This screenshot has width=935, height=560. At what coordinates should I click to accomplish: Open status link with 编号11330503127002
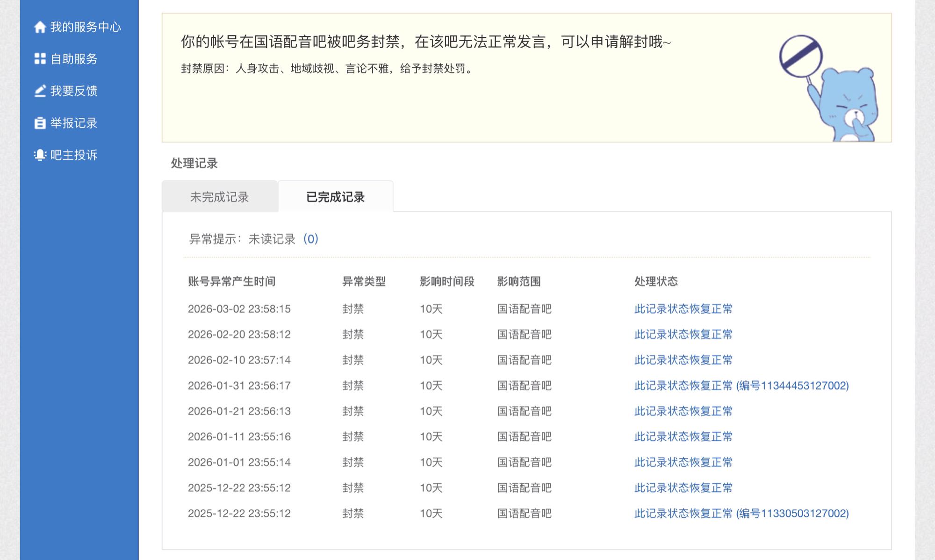741,513
